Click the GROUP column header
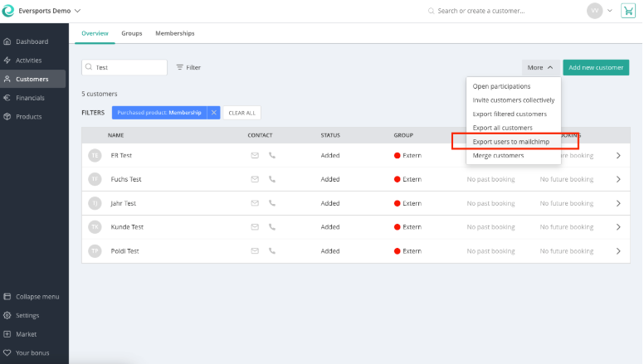The height and width of the screenshot is (364, 644). [x=403, y=135]
